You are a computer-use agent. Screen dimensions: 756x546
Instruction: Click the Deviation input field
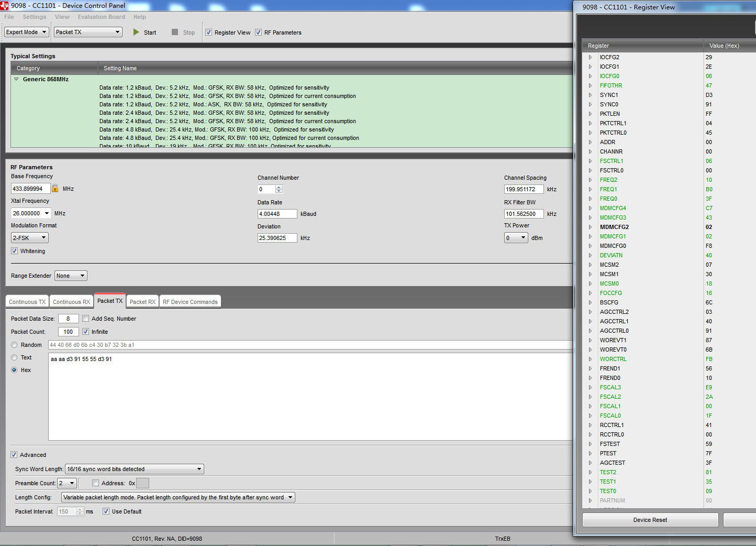[277, 238]
